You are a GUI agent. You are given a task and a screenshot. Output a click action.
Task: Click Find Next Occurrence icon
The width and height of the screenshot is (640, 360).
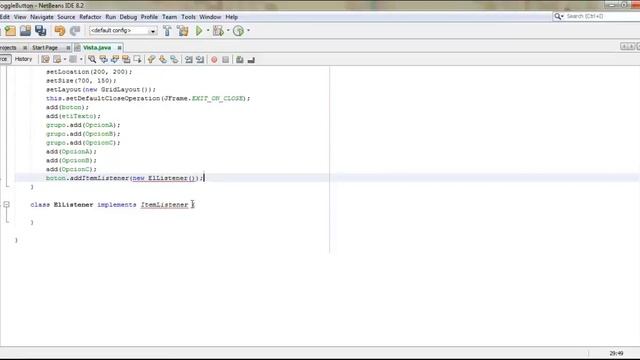[115, 60]
